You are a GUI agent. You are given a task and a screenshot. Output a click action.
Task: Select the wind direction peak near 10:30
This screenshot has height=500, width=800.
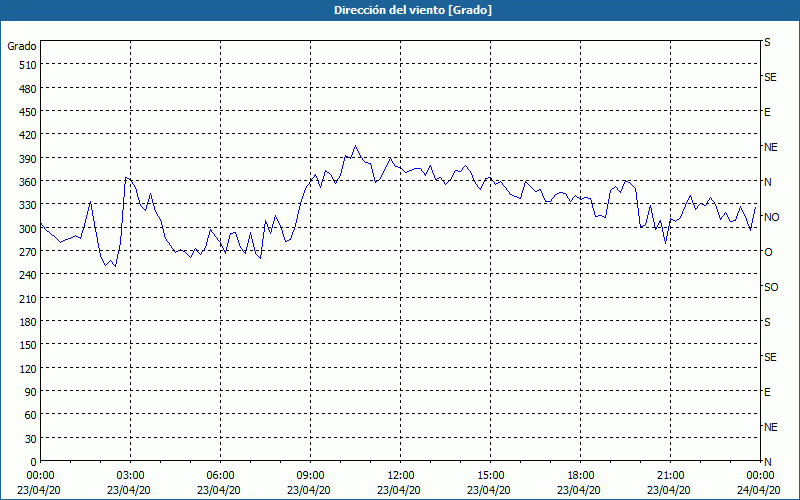(356, 146)
